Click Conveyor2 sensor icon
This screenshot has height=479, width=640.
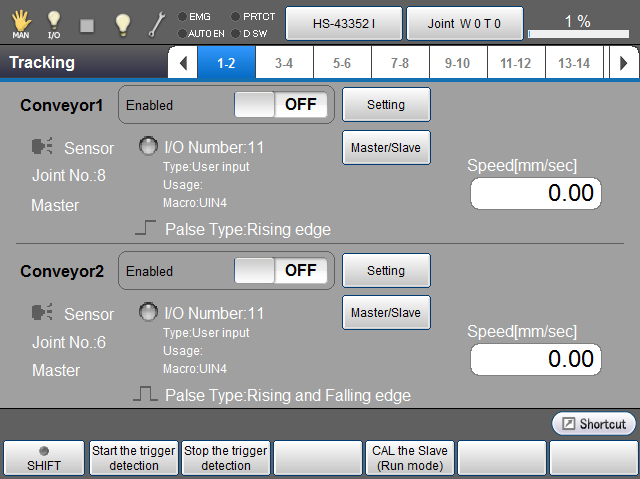43,313
